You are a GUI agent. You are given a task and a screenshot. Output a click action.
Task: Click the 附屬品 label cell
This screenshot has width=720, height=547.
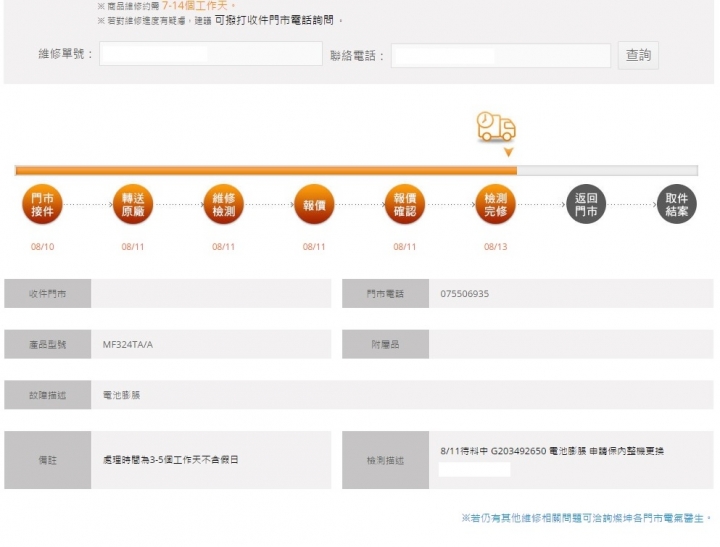(x=385, y=344)
